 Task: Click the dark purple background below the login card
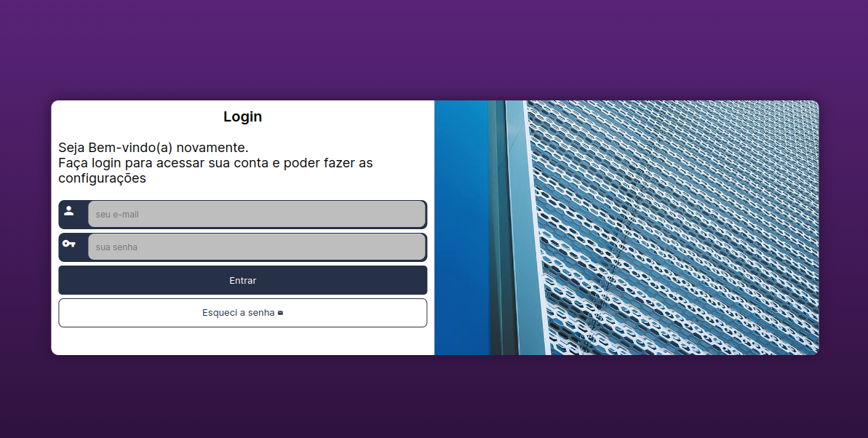pyautogui.click(x=434, y=397)
